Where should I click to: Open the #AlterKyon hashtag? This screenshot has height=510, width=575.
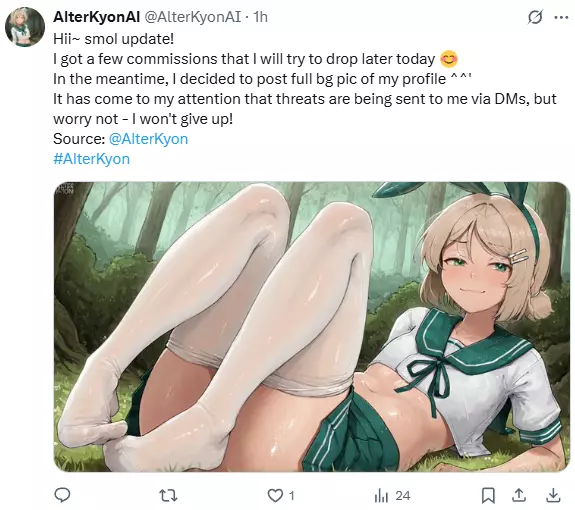(x=91, y=159)
